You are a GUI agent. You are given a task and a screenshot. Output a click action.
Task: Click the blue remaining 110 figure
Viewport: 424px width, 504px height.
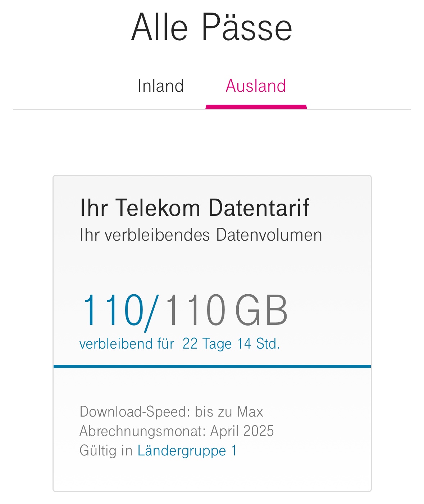coord(113,310)
